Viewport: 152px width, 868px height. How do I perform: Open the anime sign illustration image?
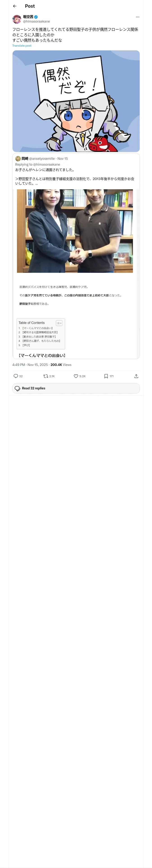pos(76,101)
